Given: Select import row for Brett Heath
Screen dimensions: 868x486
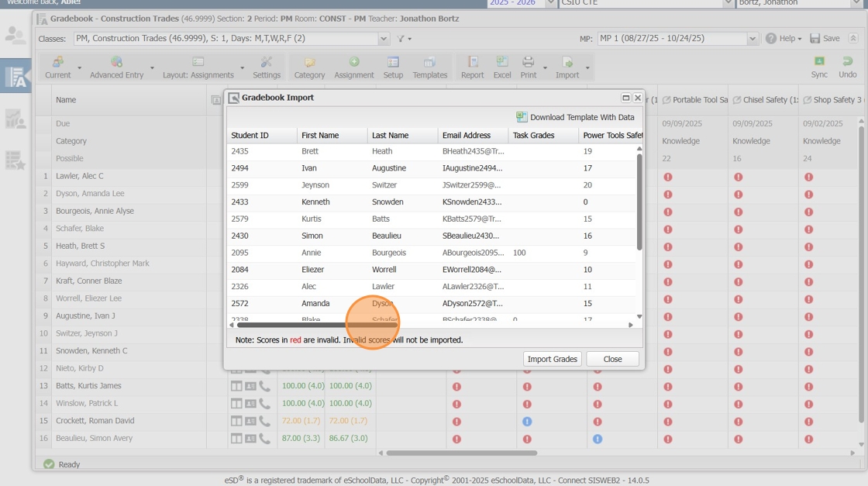Looking at the screenshot, I should click(432, 151).
